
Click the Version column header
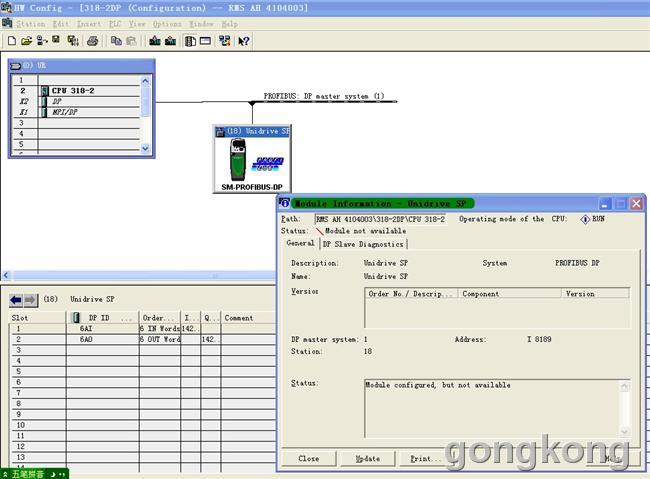click(595, 294)
